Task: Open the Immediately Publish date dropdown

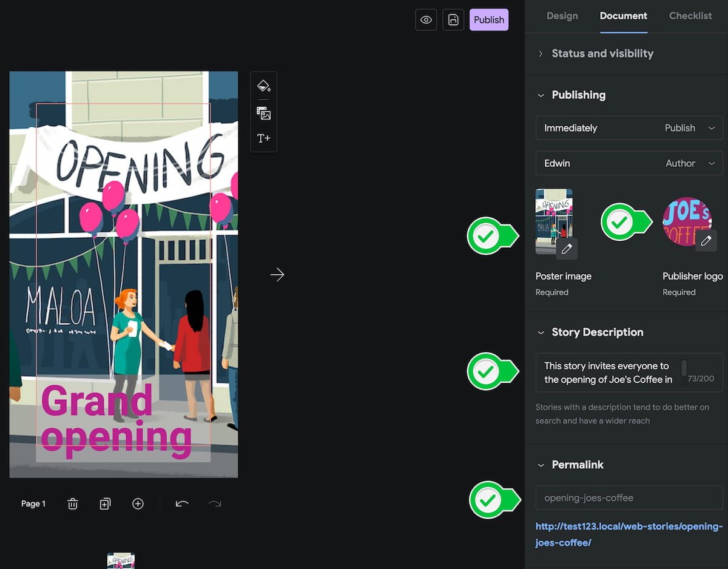Action: tap(629, 128)
